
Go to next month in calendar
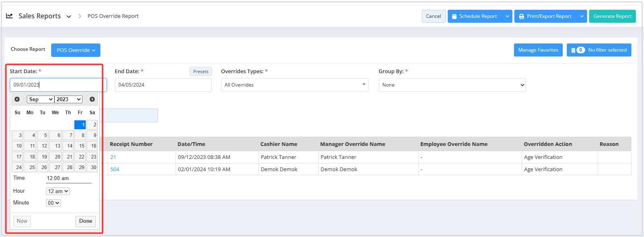[x=92, y=99]
